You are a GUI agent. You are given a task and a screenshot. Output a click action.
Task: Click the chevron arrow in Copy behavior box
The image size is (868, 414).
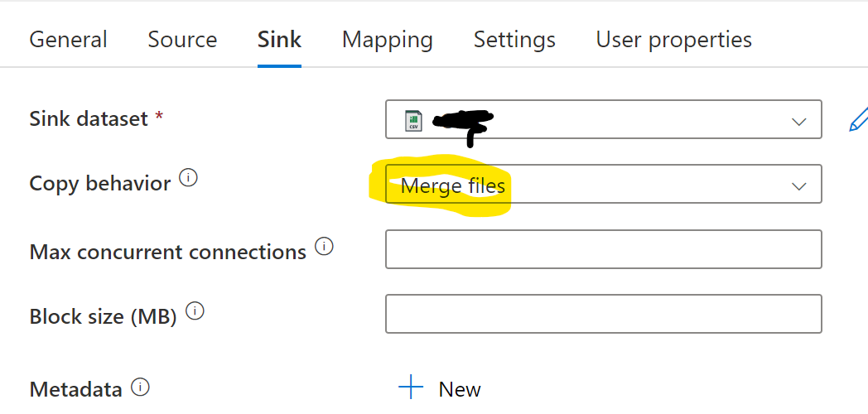click(x=798, y=186)
